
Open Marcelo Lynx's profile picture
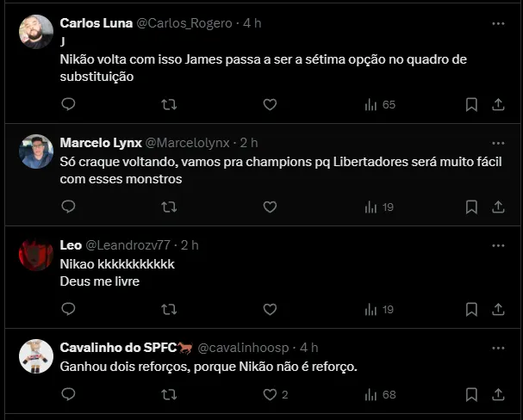tap(36, 151)
